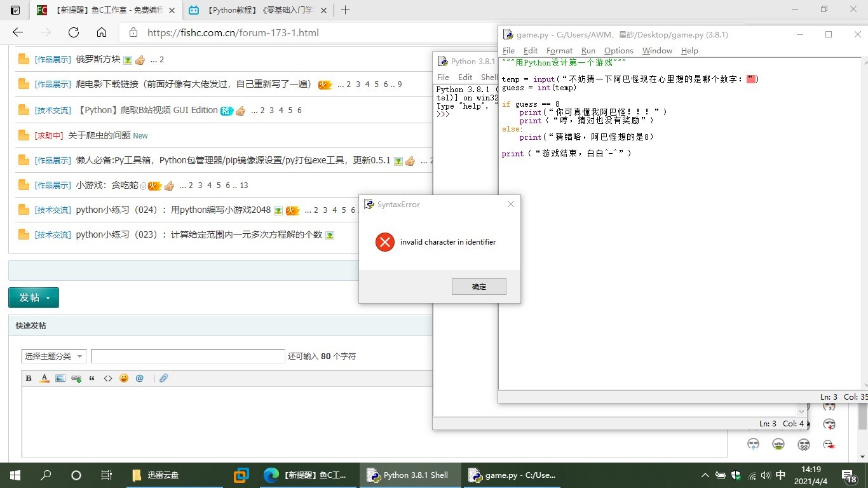Viewport: 868px width, 488px height.
Task: Click the volume speaker tray icon
Action: (x=766, y=475)
